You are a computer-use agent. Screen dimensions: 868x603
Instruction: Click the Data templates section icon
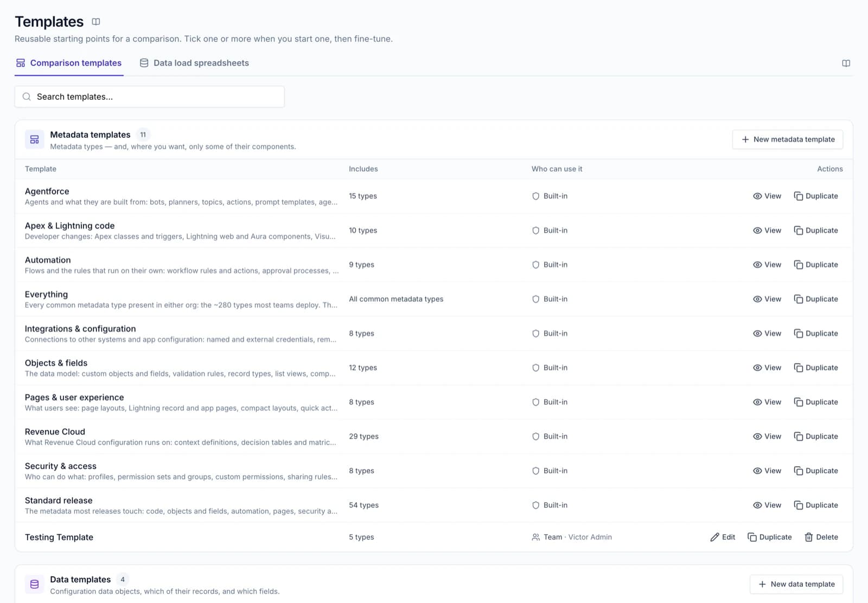point(35,584)
